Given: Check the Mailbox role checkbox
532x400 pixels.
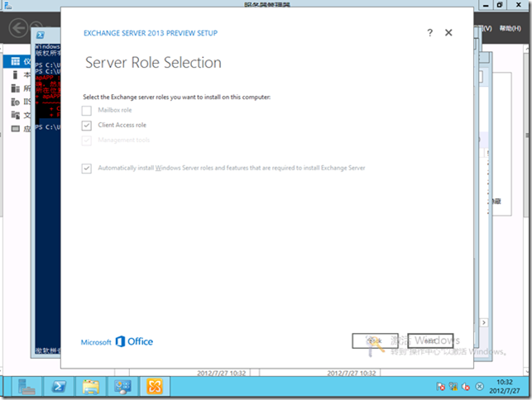Looking at the screenshot, I should point(87,111).
